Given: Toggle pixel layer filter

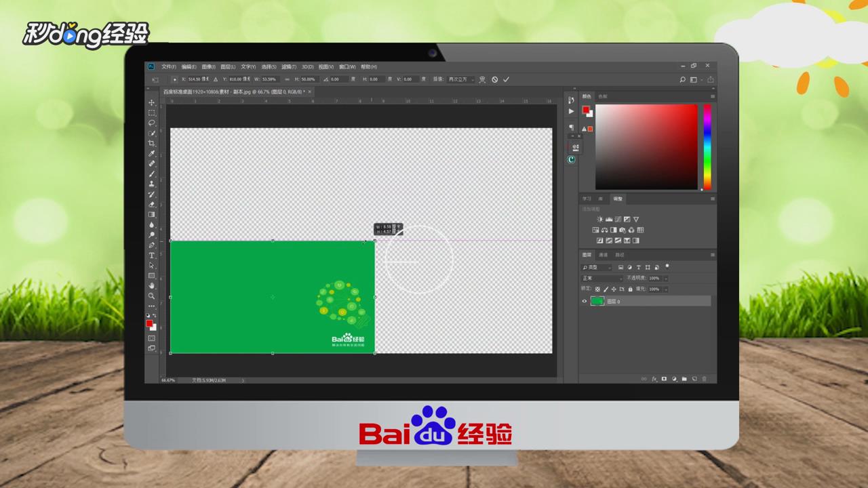Looking at the screenshot, I should tap(620, 268).
